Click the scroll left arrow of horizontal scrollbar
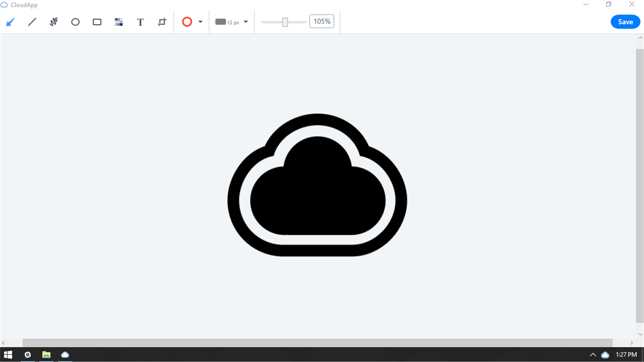The image size is (644, 362). point(4,343)
